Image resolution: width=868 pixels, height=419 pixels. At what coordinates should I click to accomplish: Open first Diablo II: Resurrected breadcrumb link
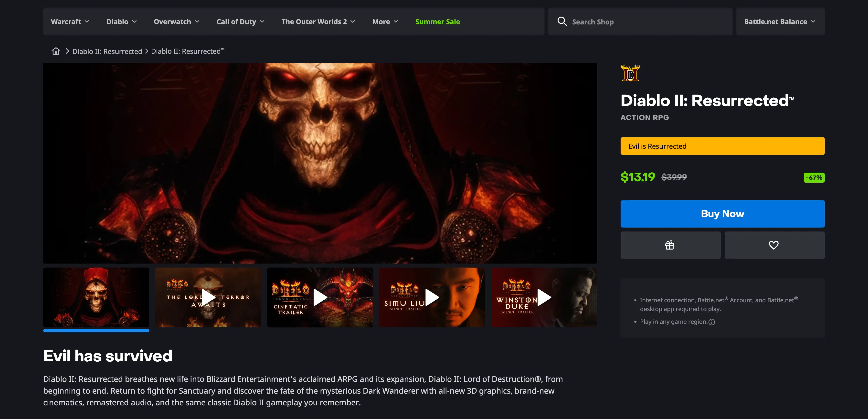(x=107, y=52)
